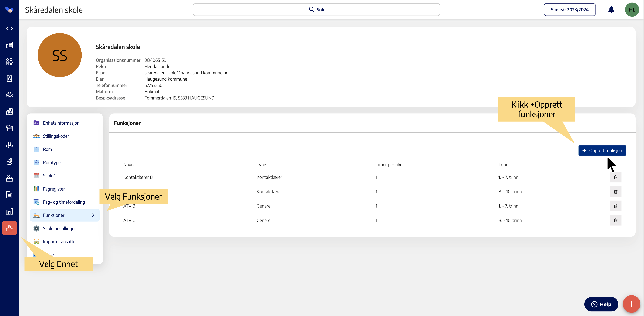Open the employee badge sidebar icon
The width and height of the screenshot is (644, 316).
click(x=10, y=78)
